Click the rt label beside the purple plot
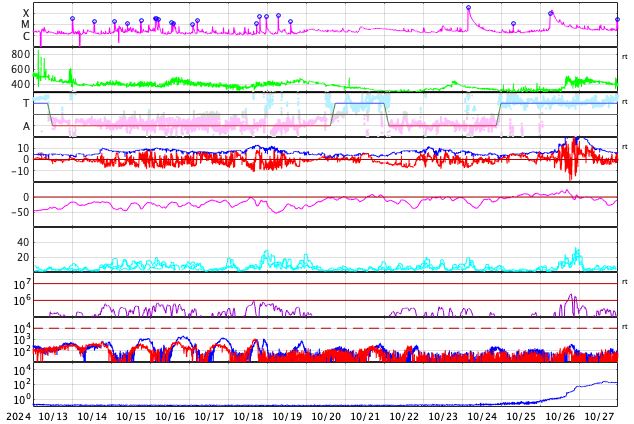 (x=625, y=282)
